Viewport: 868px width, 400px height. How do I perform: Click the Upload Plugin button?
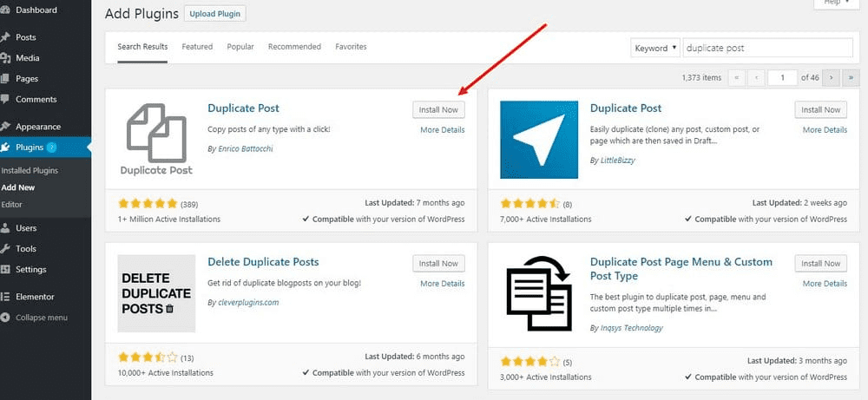[x=214, y=13]
